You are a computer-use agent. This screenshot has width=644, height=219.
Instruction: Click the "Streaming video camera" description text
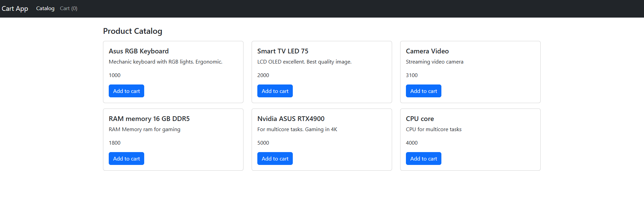click(x=434, y=62)
